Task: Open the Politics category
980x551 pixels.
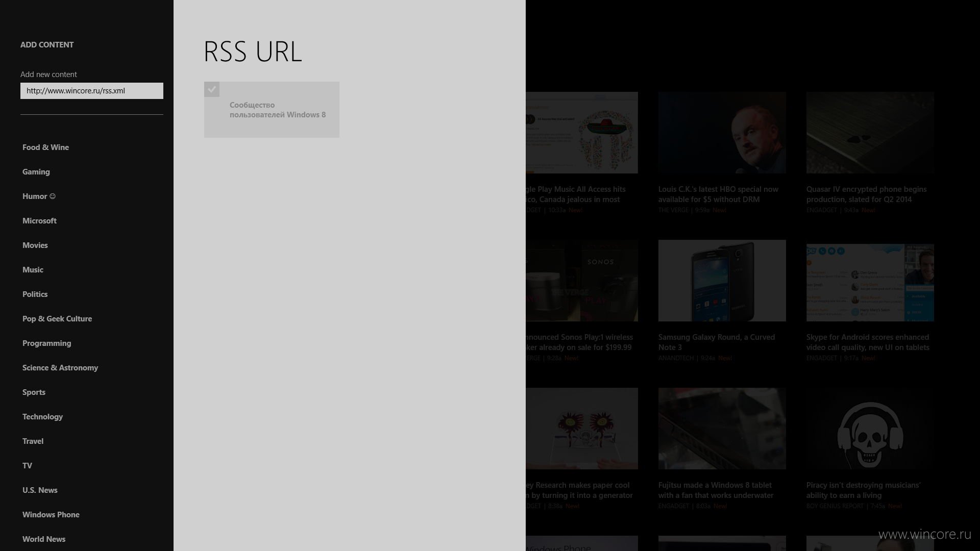Action: [x=35, y=294]
